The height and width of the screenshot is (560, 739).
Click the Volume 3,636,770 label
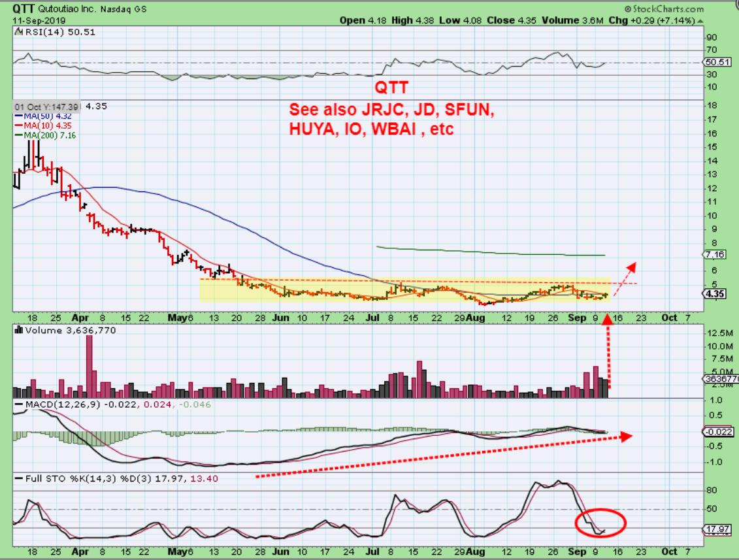click(70, 331)
